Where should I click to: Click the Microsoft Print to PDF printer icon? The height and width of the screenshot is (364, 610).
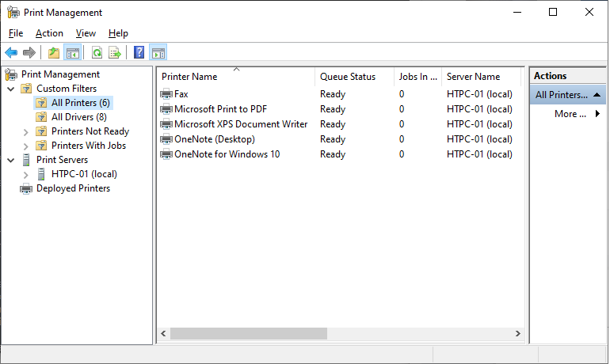tap(166, 109)
